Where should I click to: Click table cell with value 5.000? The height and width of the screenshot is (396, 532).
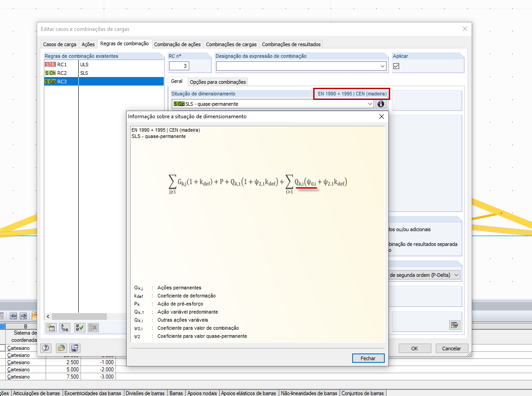tap(63, 370)
